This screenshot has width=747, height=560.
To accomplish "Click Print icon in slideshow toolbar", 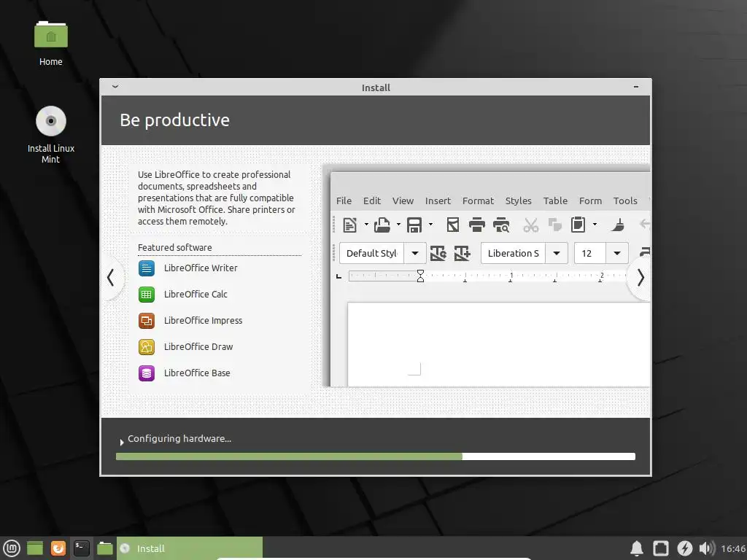I will (x=476, y=225).
